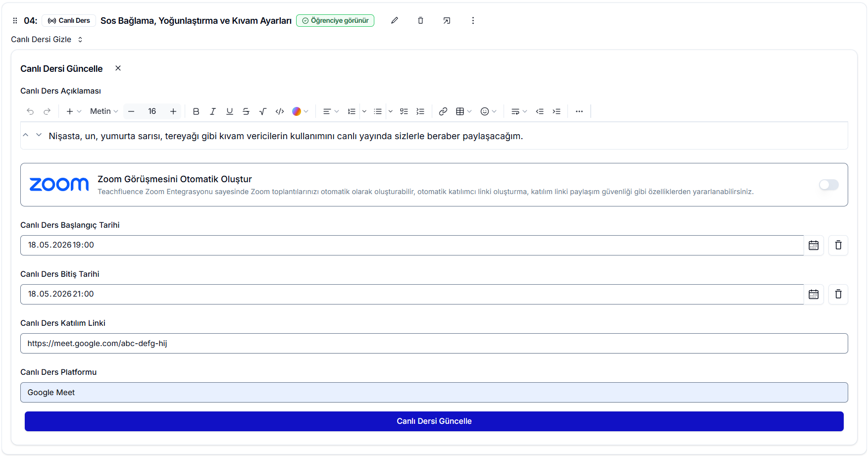
Task: Open calendar picker for start date
Action: coord(814,245)
